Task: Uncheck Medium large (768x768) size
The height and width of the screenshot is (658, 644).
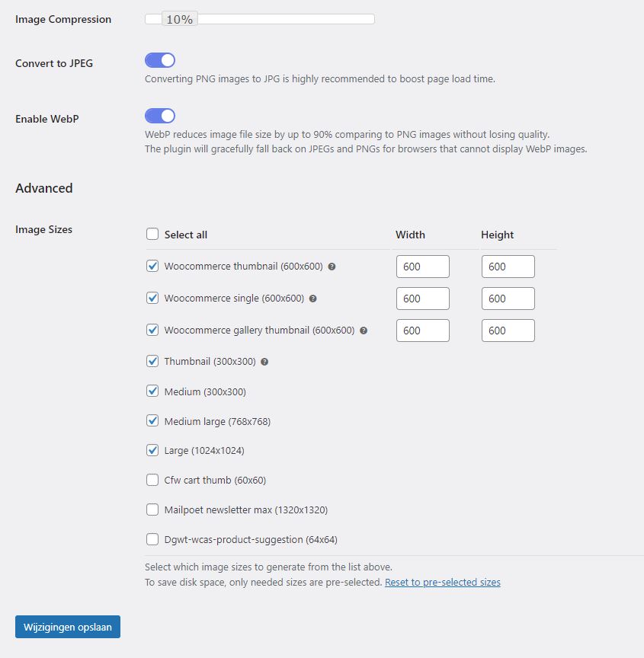Action: click(152, 420)
